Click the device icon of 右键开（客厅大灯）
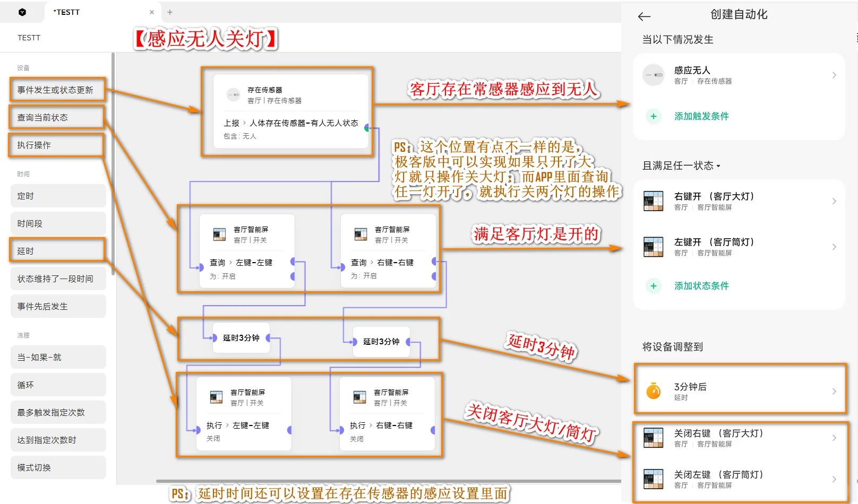 click(x=653, y=201)
